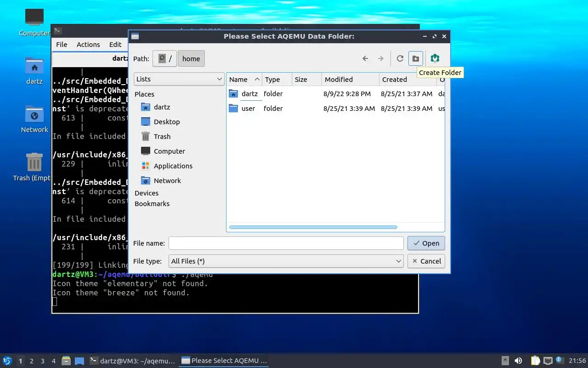Viewport: 588px width, 368px height.
Task: Open the Lubuntu start menu icon
Action: click(x=7, y=361)
